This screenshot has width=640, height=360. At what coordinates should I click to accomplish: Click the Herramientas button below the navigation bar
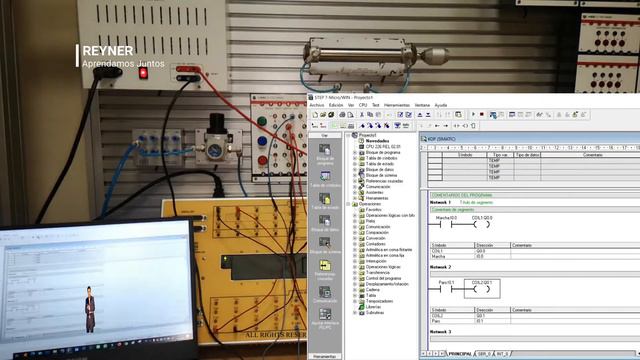(x=325, y=356)
